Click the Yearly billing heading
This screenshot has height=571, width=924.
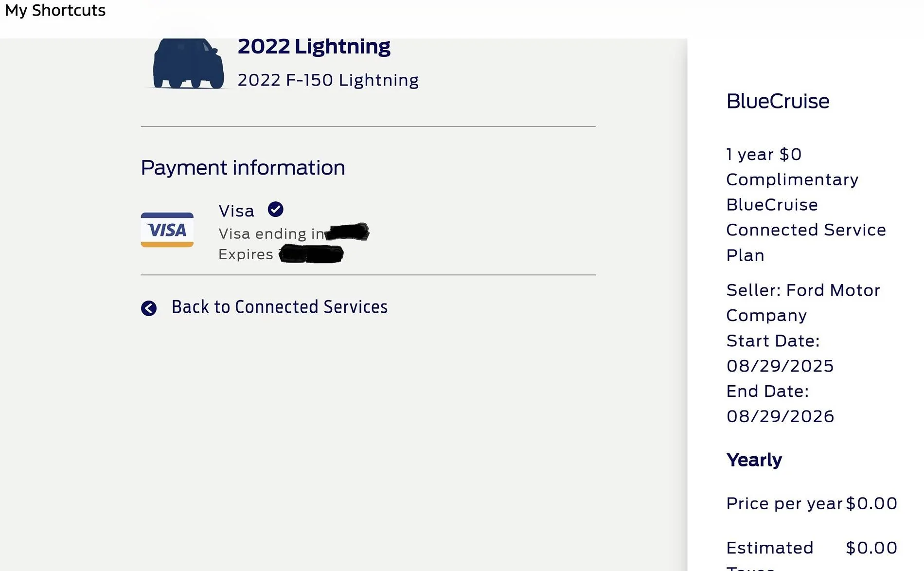point(754,460)
